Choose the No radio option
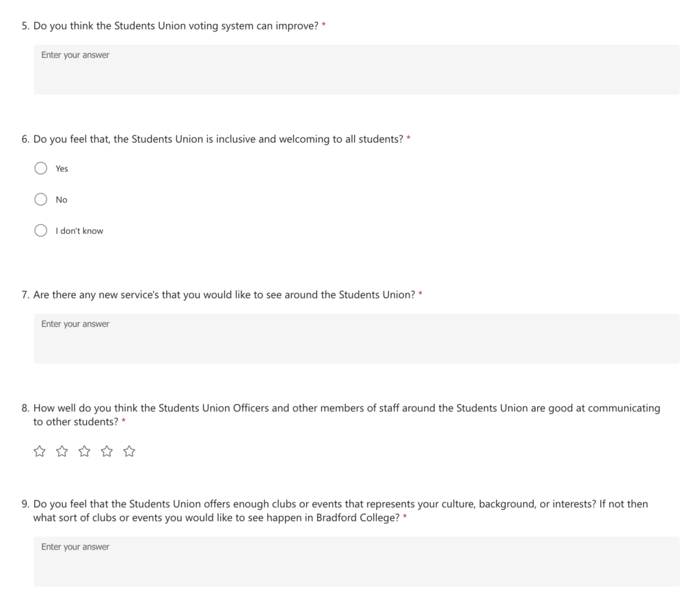700x594 pixels. tap(40, 200)
